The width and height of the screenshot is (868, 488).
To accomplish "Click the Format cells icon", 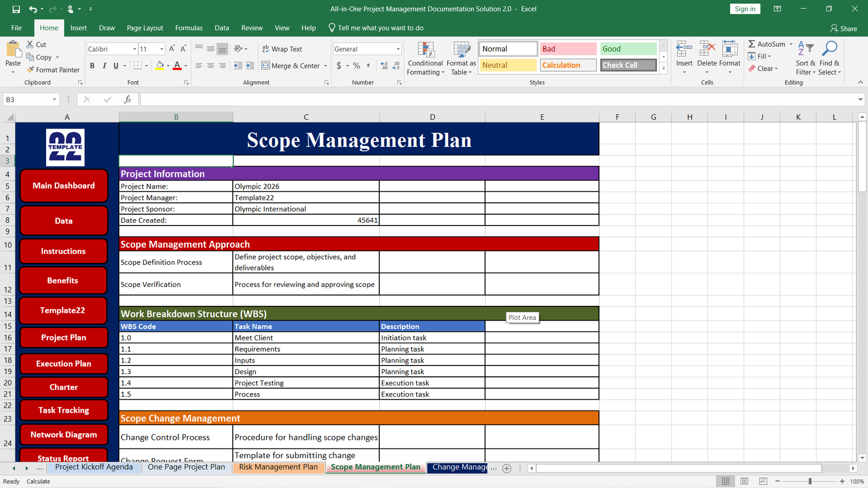I will tap(730, 49).
